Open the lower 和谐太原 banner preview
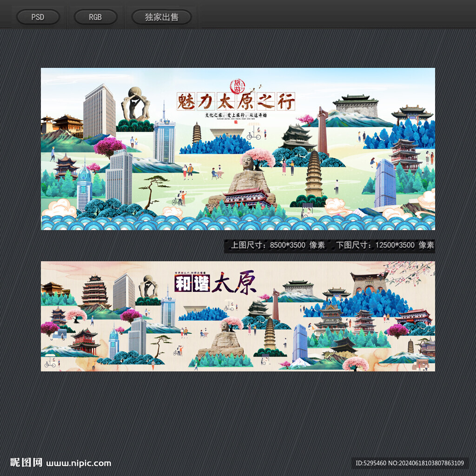476x476 pixels. [238, 316]
